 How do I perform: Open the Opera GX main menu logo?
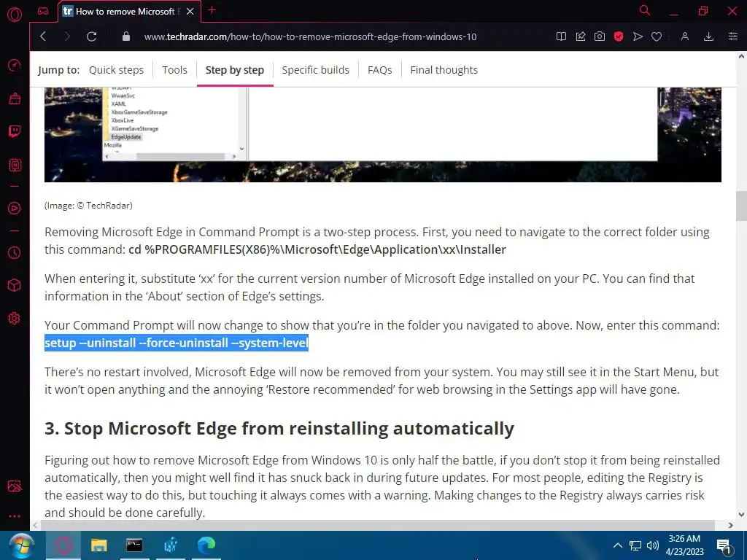15,15
